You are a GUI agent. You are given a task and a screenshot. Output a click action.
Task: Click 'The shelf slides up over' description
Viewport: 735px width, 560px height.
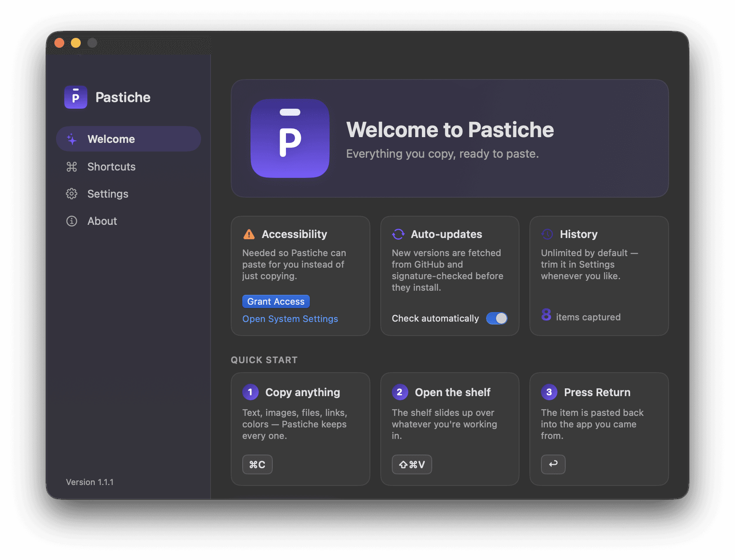coord(445,424)
